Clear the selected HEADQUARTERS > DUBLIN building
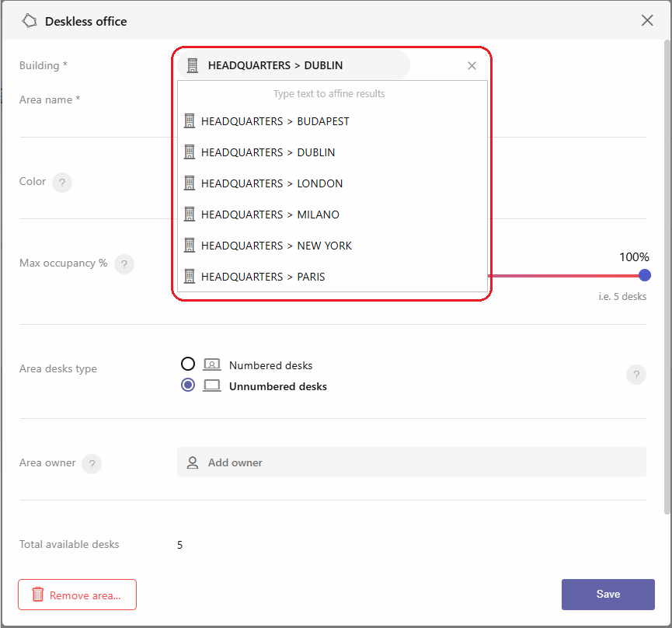The image size is (672, 628). point(472,65)
